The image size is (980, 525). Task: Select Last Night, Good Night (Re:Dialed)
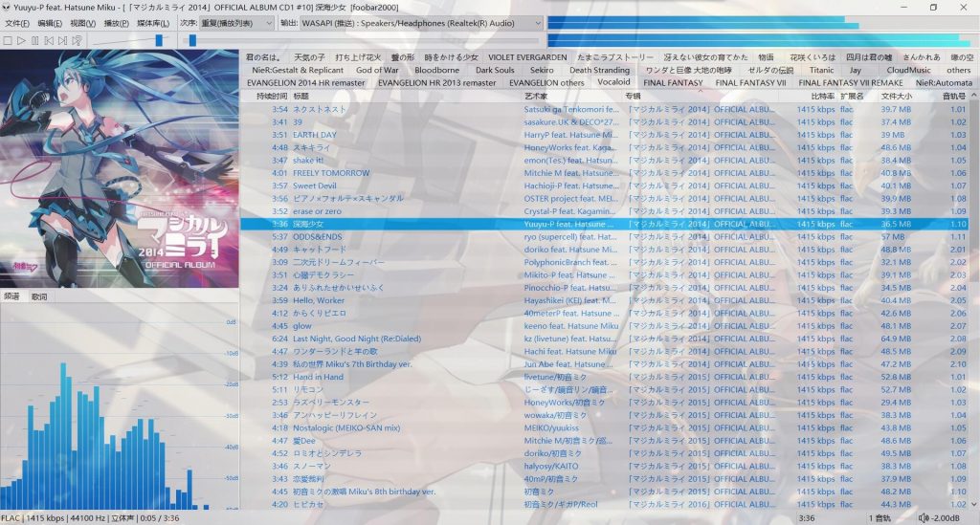tap(605, 339)
